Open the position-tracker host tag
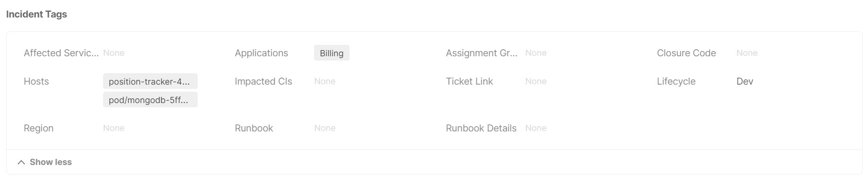The image size is (868, 182). 150,81
